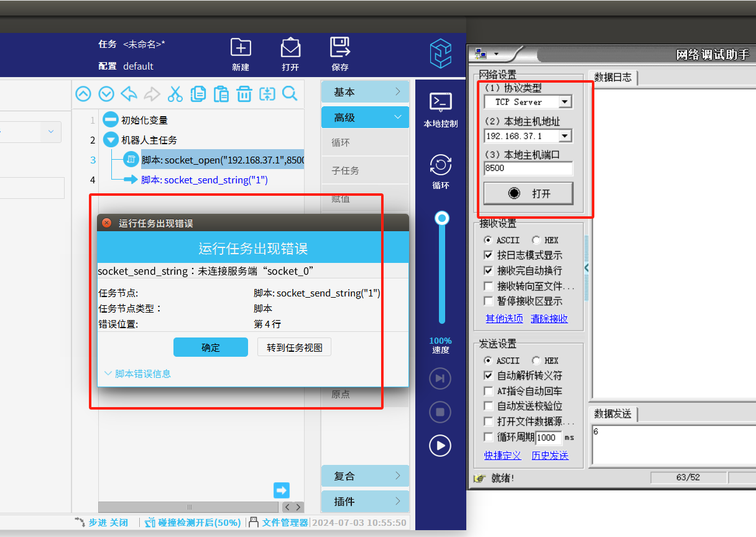Expand the 基本 category panel
Screen dimensions: 756x537
click(365, 92)
